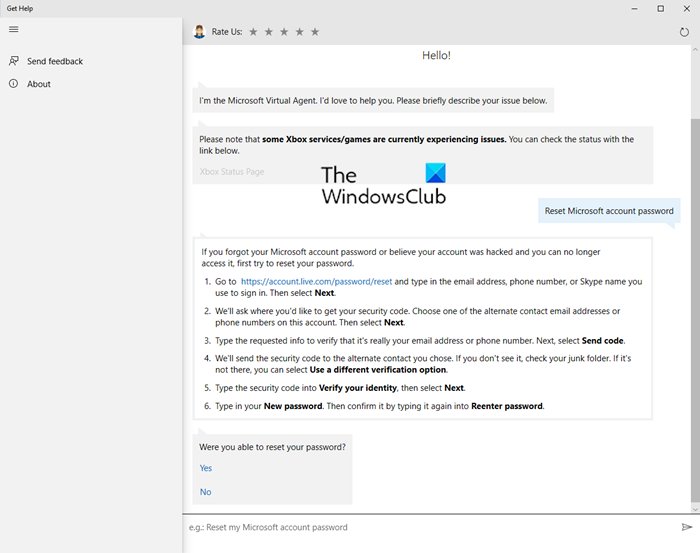
Task: Rate the agent three stars
Action: [284, 32]
